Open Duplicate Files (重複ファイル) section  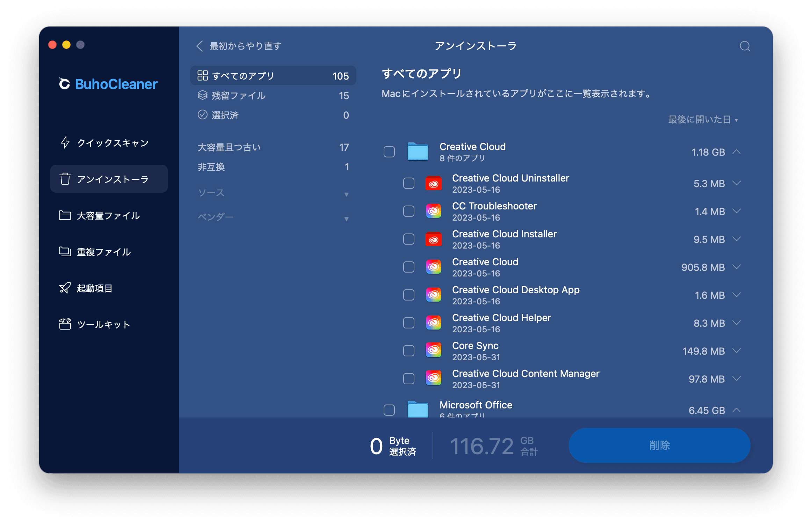click(103, 252)
